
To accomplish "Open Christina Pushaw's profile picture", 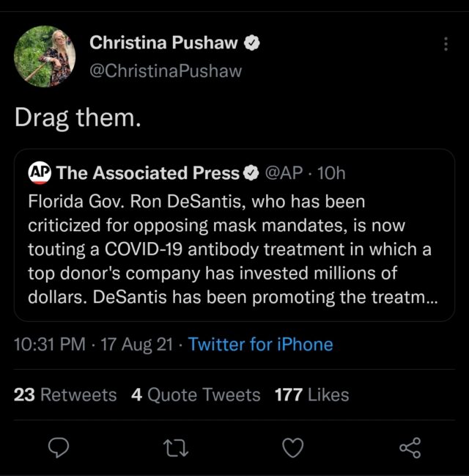I will pyautogui.click(x=45, y=56).
